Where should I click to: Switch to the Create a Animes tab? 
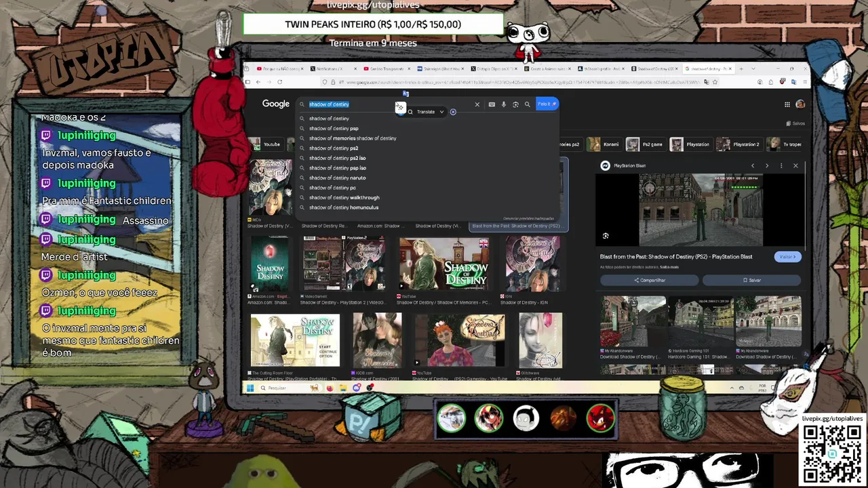click(x=547, y=68)
